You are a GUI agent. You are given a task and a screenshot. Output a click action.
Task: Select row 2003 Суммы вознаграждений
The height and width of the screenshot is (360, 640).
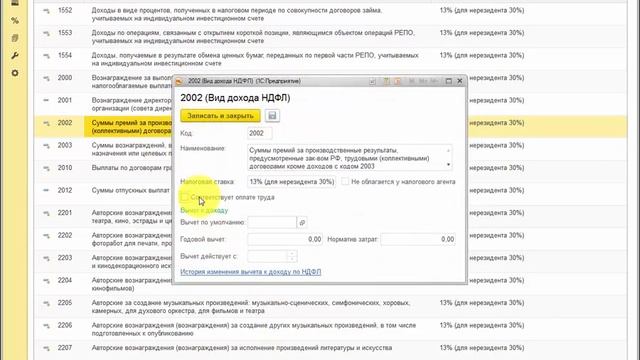tap(104, 149)
